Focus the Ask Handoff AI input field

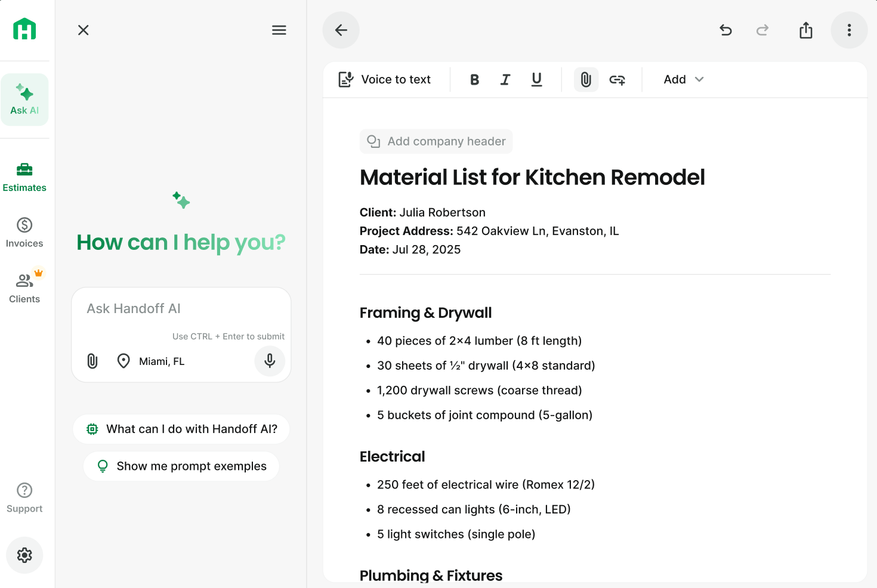click(x=181, y=309)
